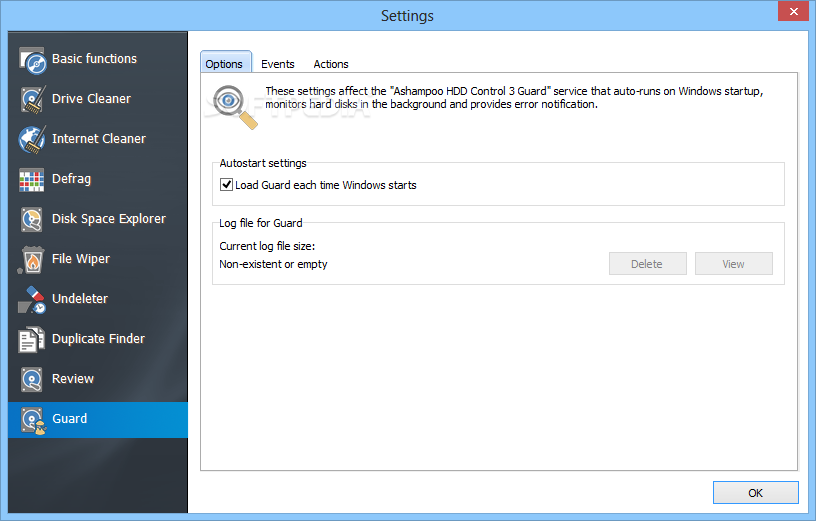Click the eye magnifier icon
The height and width of the screenshot is (521, 816).
point(235,107)
